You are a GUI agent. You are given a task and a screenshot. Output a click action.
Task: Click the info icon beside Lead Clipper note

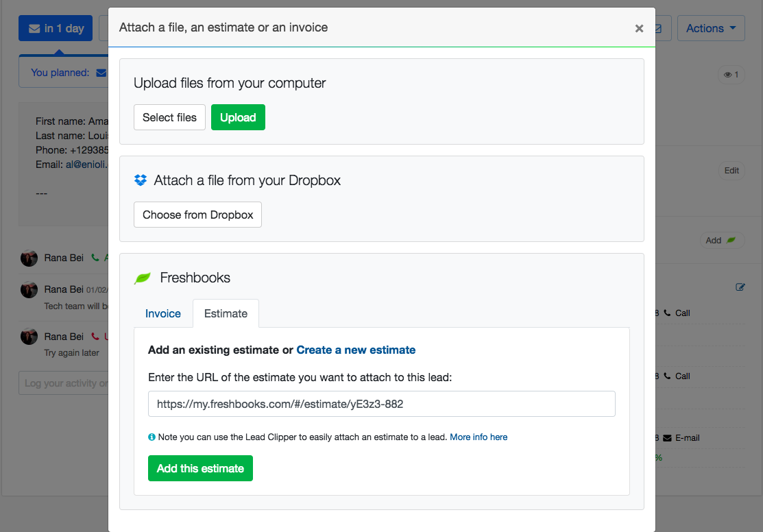(152, 437)
